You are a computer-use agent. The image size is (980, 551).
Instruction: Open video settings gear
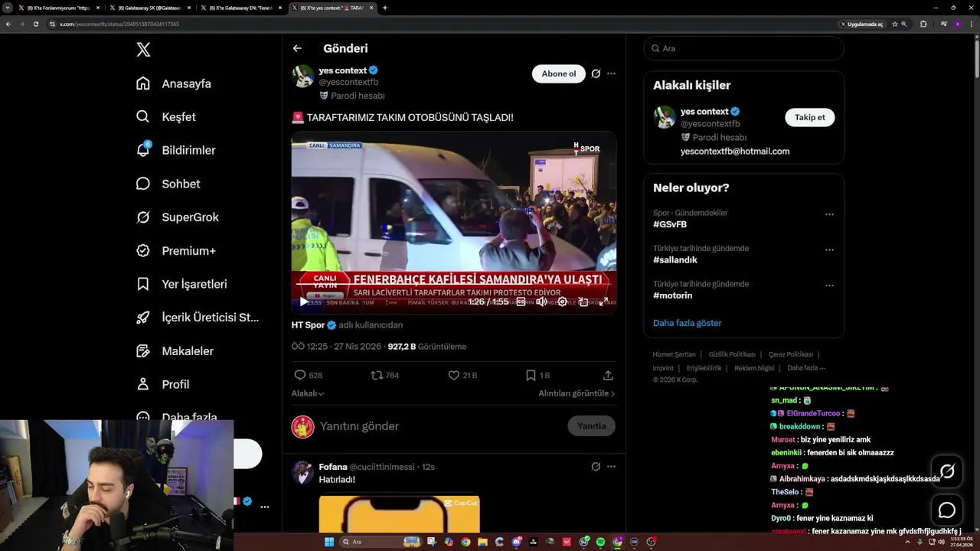pos(562,302)
